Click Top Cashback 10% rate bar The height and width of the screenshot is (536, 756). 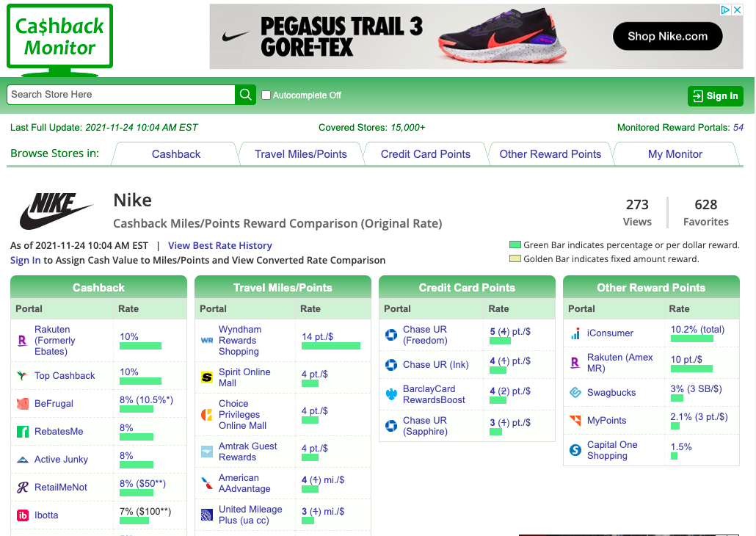tap(140, 381)
